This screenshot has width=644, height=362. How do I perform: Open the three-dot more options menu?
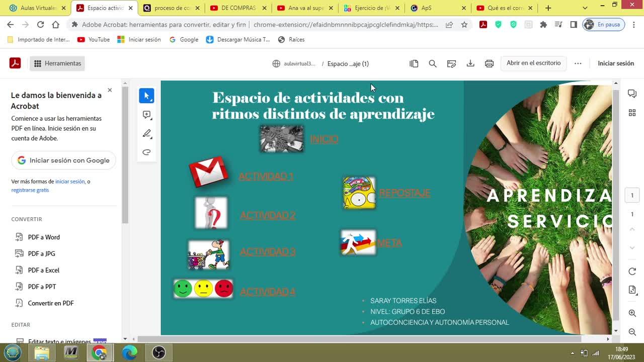coord(578,63)
